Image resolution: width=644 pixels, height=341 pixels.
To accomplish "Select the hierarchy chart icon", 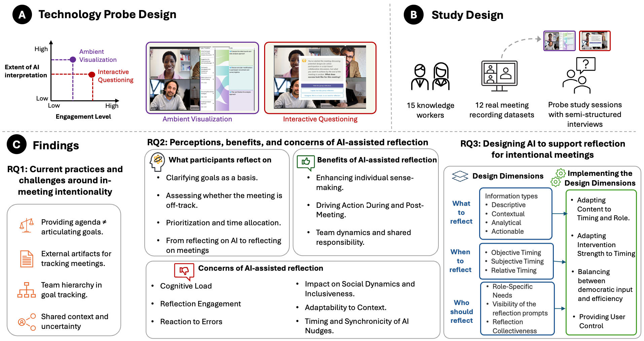I will coord(27,290).
